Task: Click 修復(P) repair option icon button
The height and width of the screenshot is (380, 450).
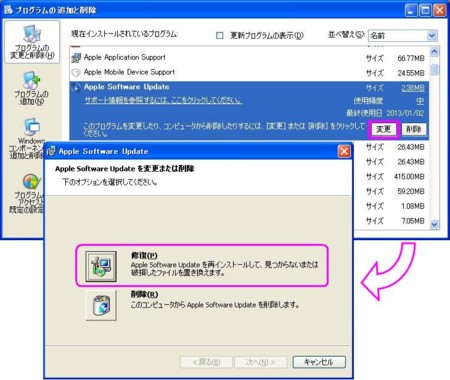Action: (x=101, y=266)
